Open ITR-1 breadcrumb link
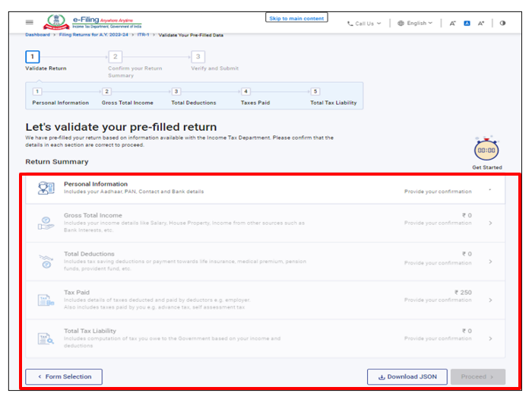 [143, 35]
